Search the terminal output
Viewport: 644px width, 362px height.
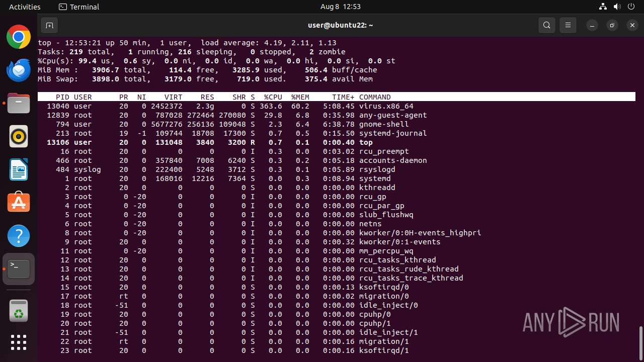click(547, 25)
